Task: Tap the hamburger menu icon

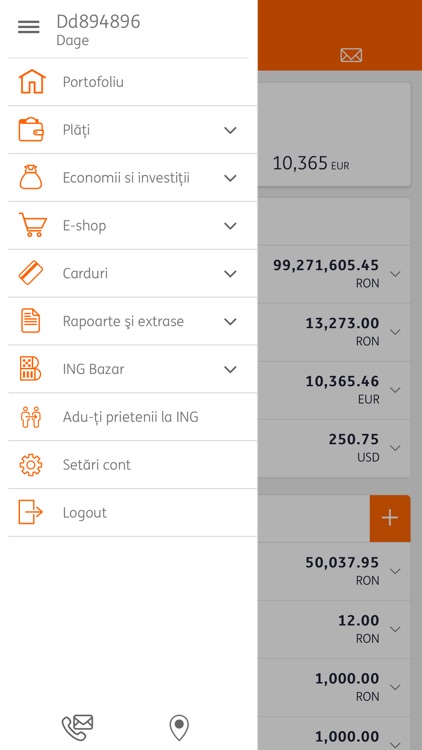Action: tap(29, 27)
